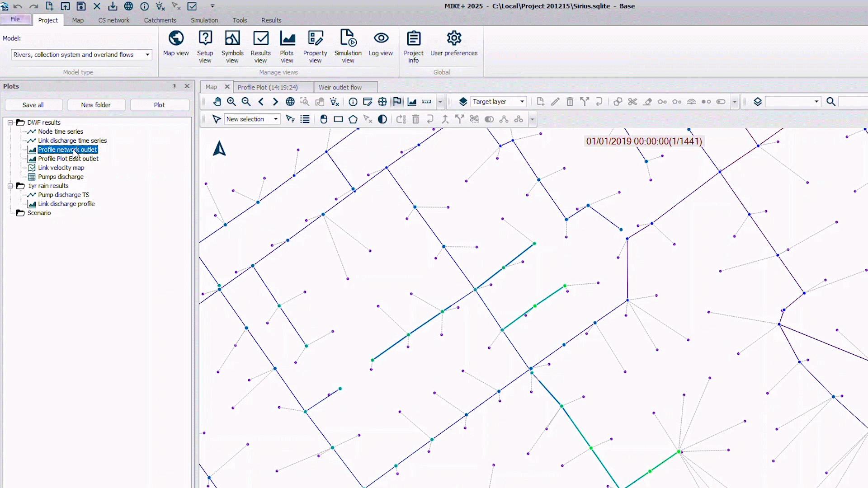
Task: Zoom to full extent with the globe icon
Action: click(x=290, y=102)
